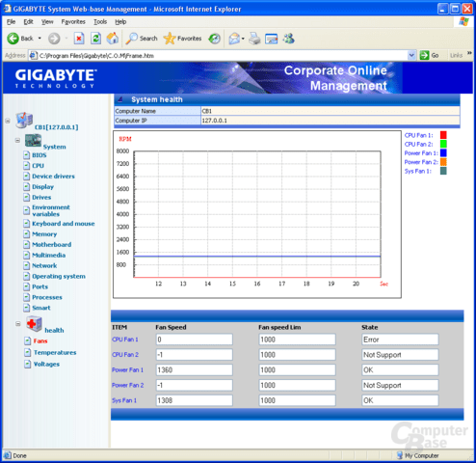Open the Favorites star button
This screenshot has width=476, height=463.
182,39
